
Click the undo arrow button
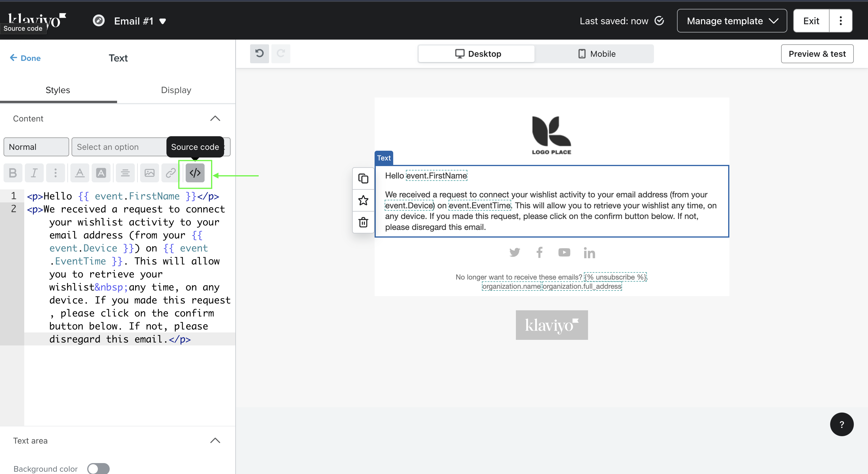pyautogui.click(x=259, y=53)
